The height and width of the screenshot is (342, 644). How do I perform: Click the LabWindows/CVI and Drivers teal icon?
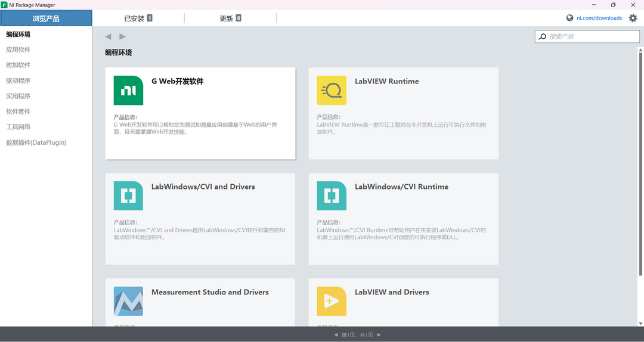pos(128,196)
